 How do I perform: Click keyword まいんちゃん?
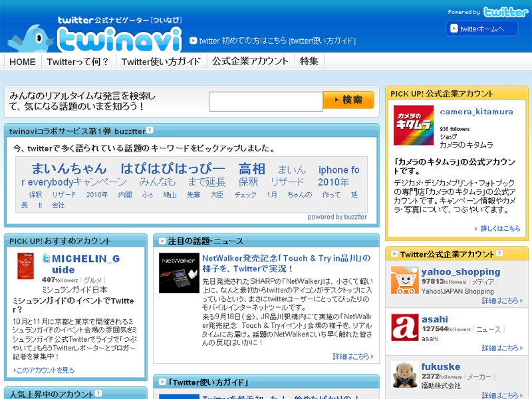69,169
